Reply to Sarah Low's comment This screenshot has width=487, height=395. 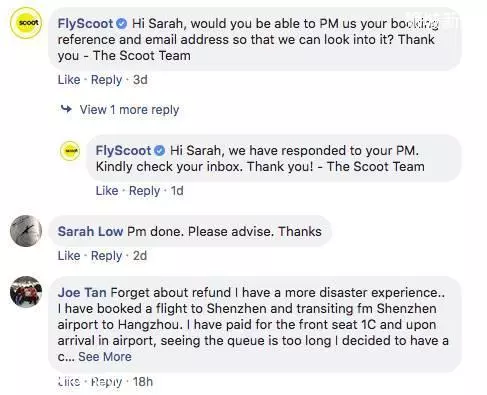(107, 256)
